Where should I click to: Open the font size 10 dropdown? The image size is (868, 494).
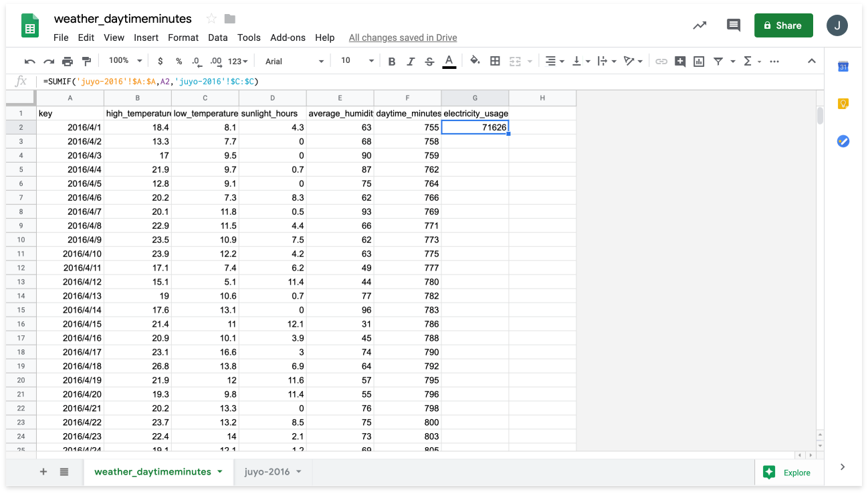[358, 61]
